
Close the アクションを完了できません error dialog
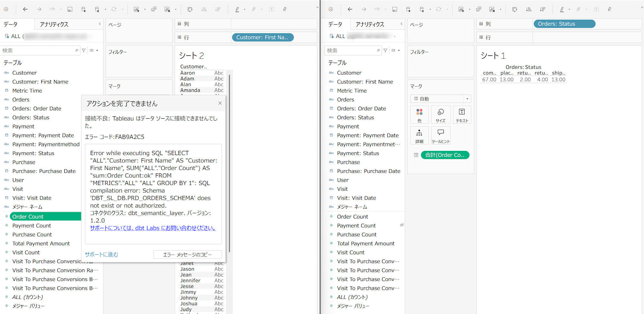(x=220, y=103)
